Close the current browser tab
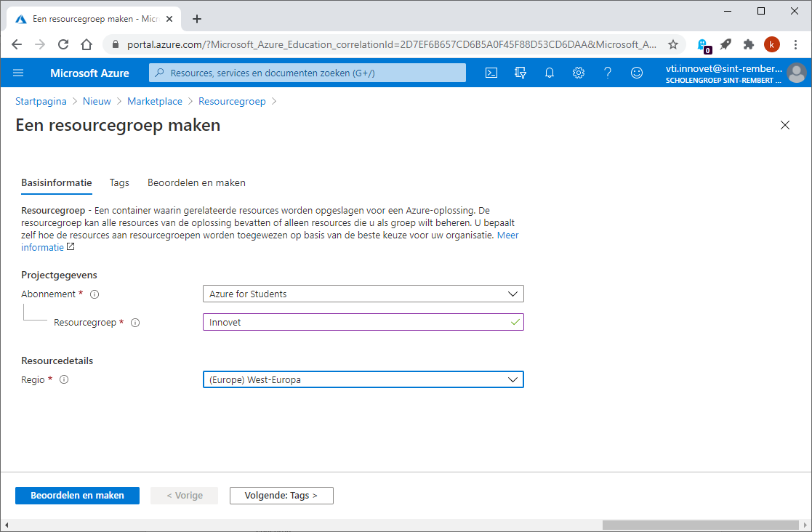 pos(170,19)
